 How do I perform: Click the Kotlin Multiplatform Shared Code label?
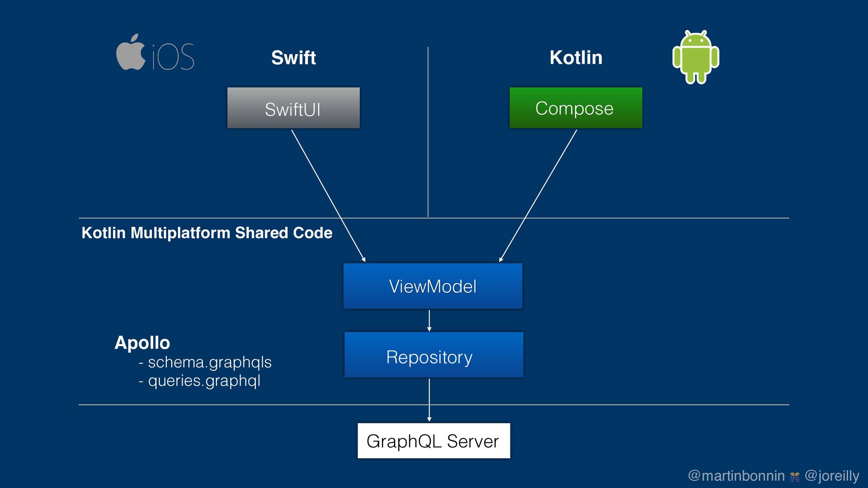[207, 233]
